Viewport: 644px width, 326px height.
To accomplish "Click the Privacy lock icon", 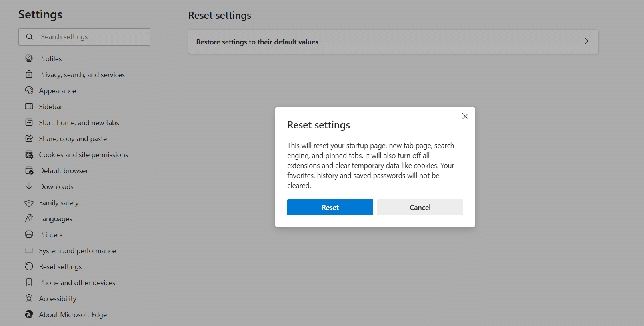I will 29,74.
